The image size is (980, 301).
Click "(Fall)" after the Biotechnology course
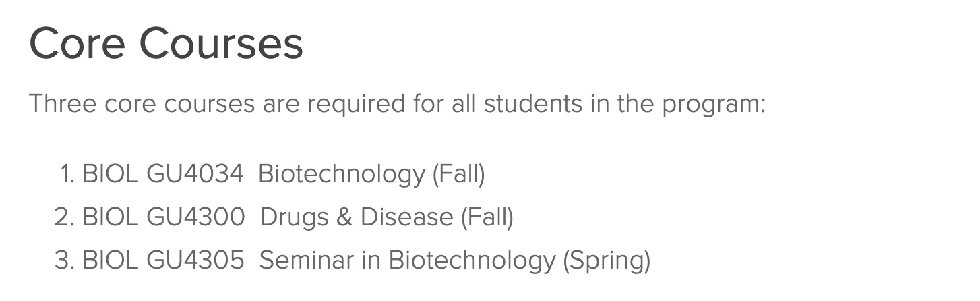coord(458,174)
